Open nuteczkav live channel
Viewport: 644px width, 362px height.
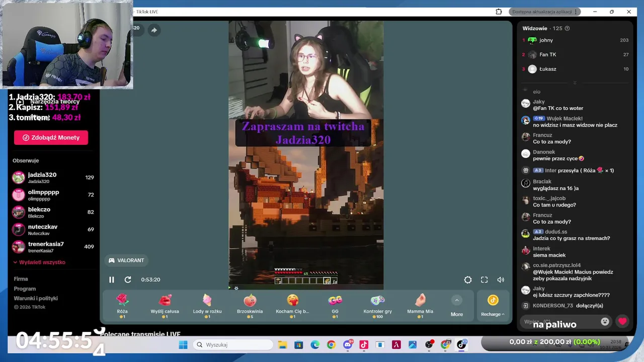pos(53,230)
